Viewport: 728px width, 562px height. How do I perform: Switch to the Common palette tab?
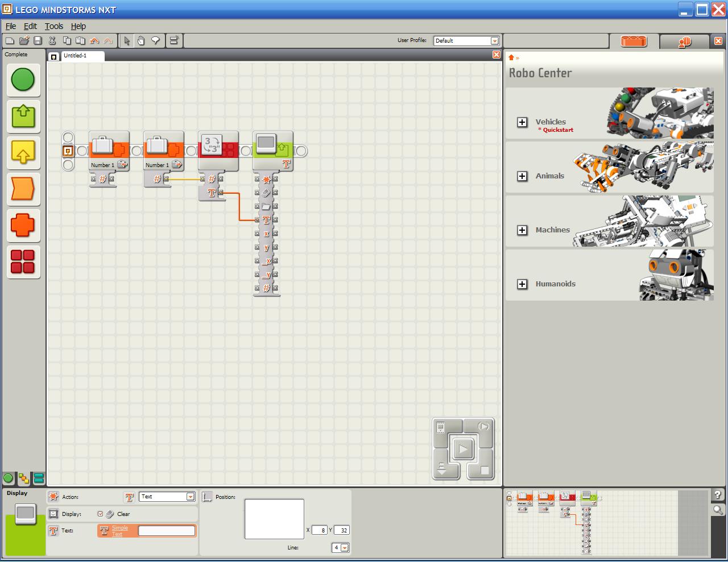click(x=9, y=478)
